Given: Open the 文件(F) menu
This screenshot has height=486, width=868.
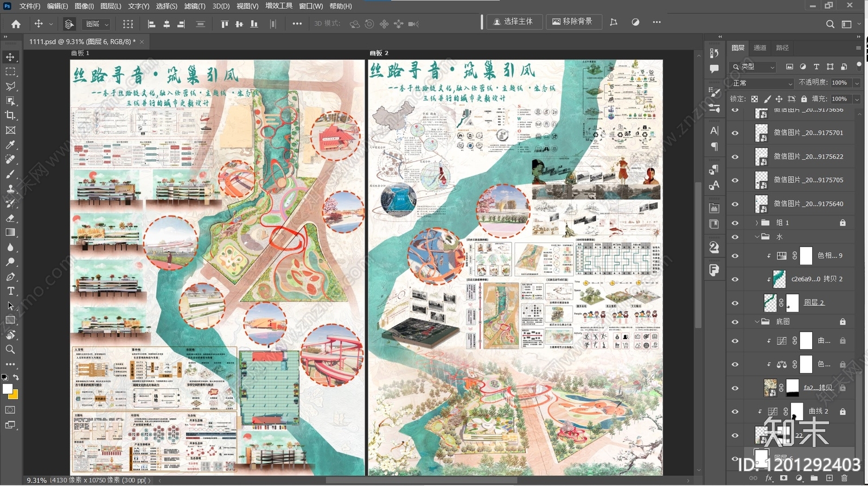Looking at the screenshot, I should (30, 6).
